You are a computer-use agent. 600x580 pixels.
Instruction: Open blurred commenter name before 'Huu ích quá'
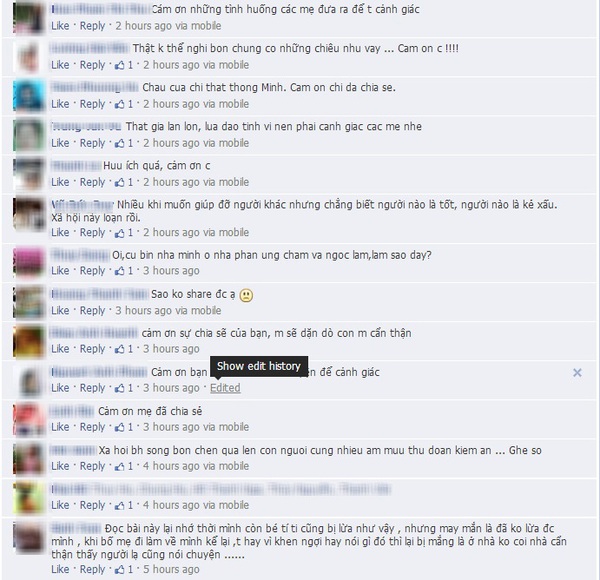tap(76, 166)
